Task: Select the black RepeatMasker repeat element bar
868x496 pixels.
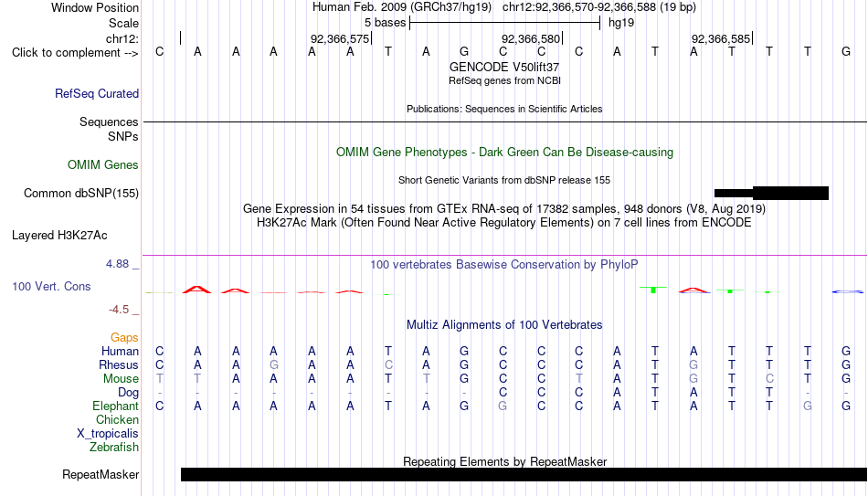Action: click(x=524, y=474)
